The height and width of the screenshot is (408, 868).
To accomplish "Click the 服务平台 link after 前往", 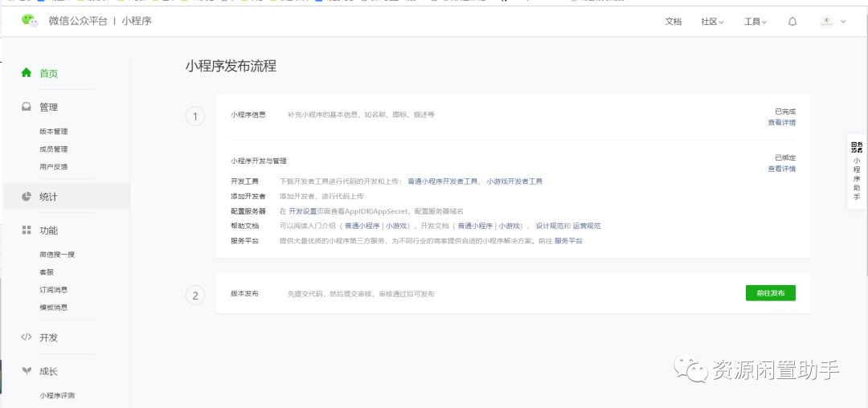I will 568,241.
